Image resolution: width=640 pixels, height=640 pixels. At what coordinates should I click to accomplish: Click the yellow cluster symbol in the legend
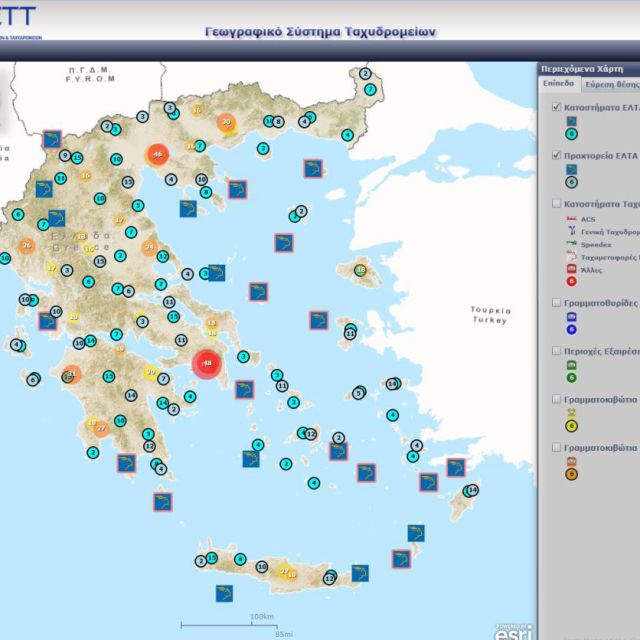pyautogui.click(x=571, y=426)
